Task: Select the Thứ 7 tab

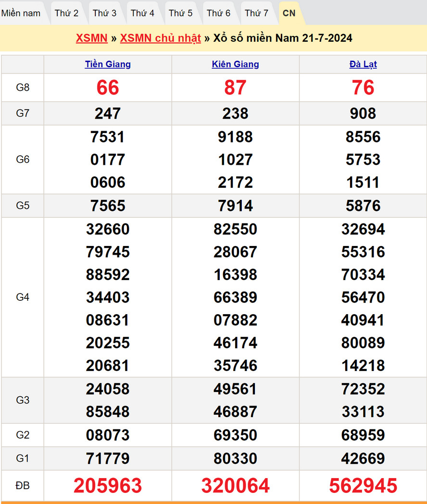Action: pyautogui.click(x=256, y=13)
